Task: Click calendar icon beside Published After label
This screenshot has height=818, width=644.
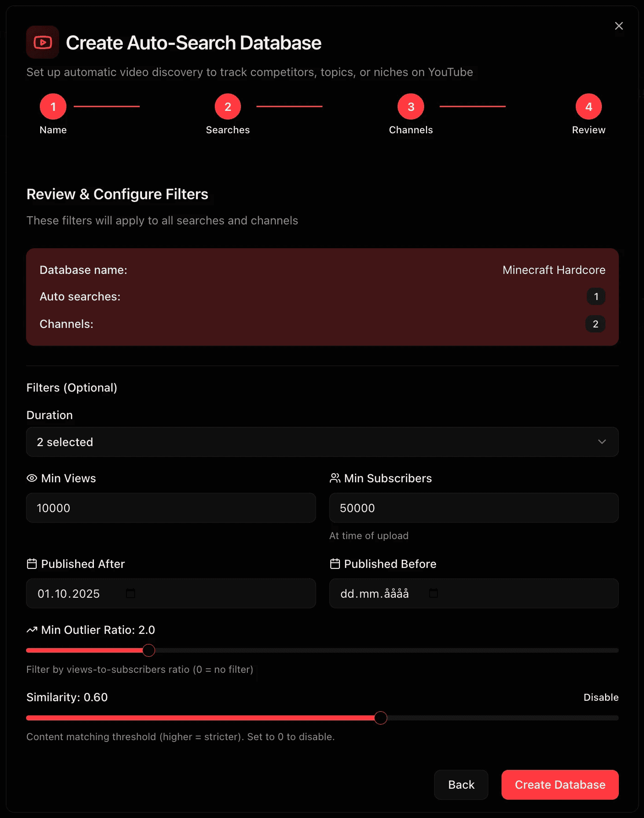Action: (x=32, y=564)
